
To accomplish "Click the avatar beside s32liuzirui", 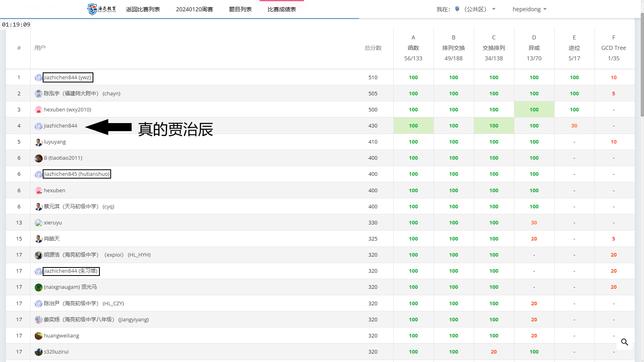I will click(39, 352).
